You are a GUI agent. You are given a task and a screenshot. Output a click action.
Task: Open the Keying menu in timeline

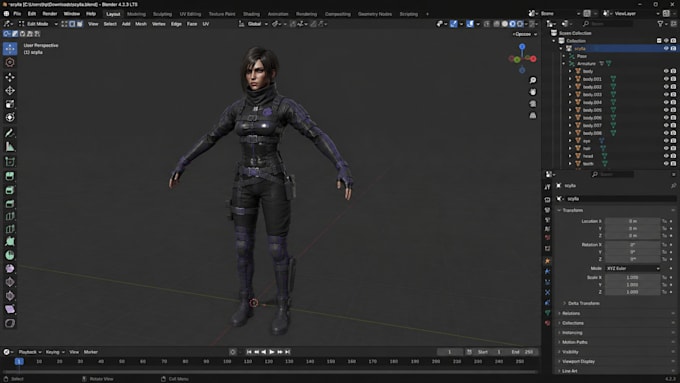pyautogui.click(x=55, y=352)
